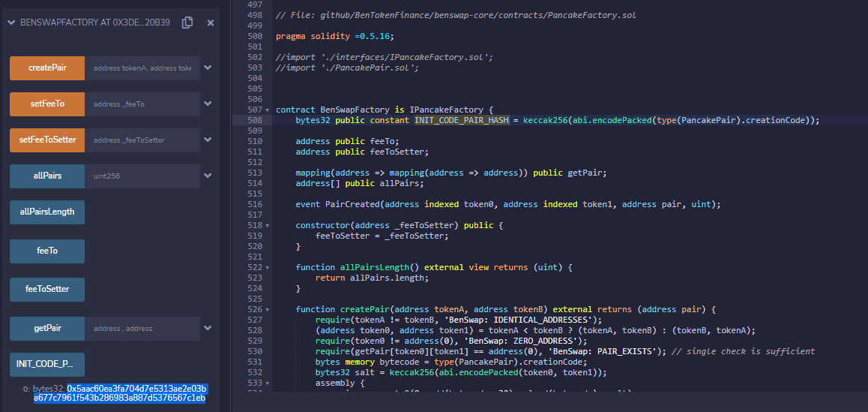Fold the allPairsLength function at line 522
The height and width of the screenshot is (412, 868).
pos(268,267)
